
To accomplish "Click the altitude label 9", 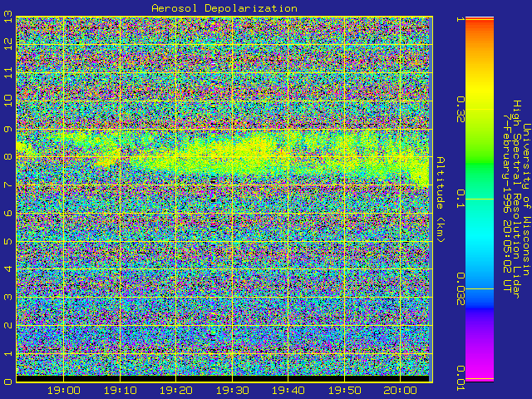I will tap(8, 129).
